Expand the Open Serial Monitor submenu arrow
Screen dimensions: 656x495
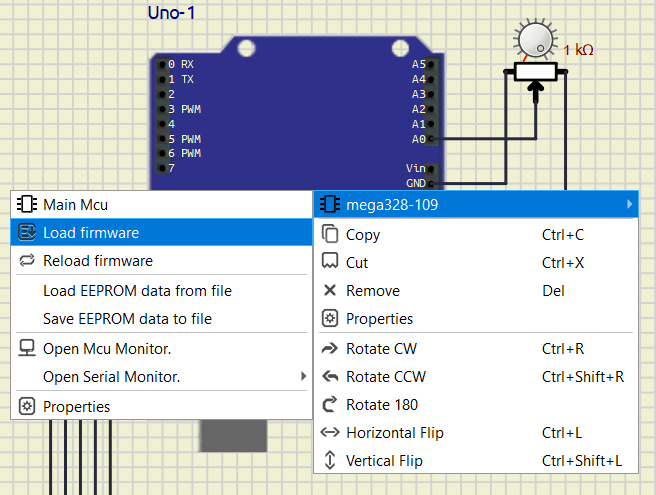(304, 377)
